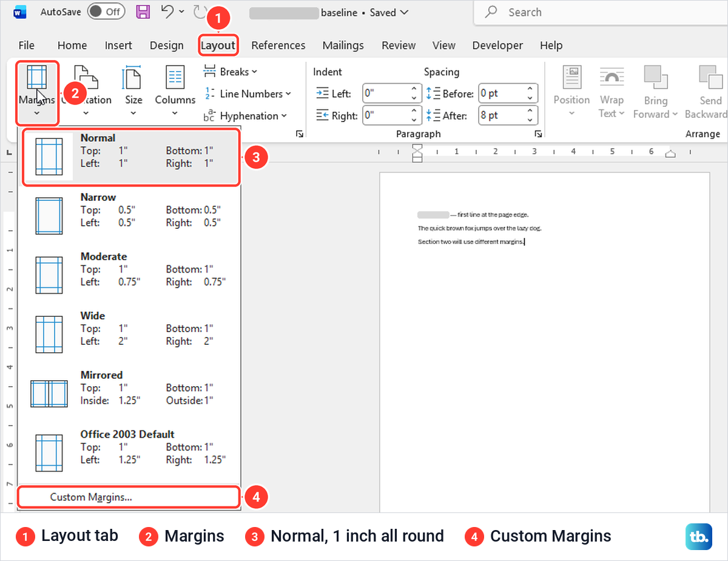Click the text 'first line at the page edge.'
728x561 pixels.
click(x=493, y=214)
